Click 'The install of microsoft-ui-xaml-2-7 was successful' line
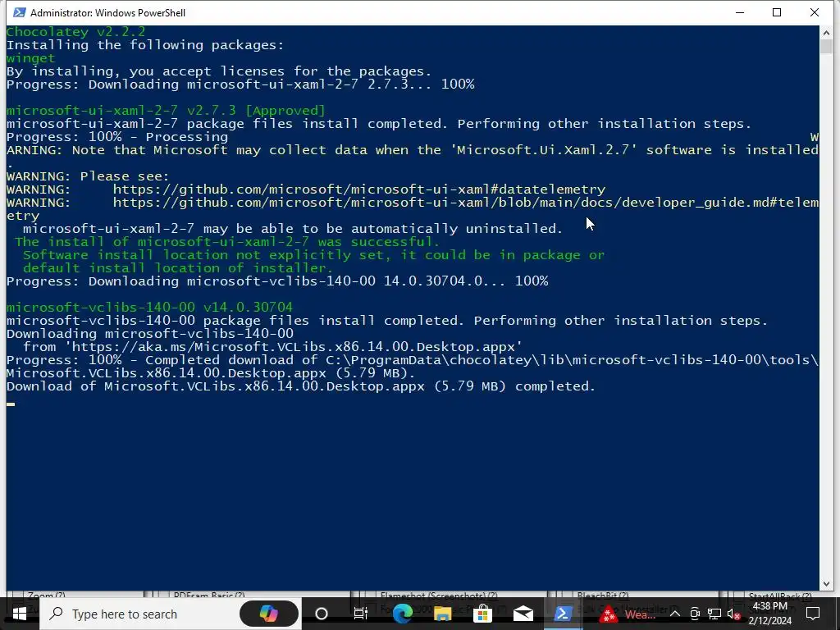This screenshot has width=840, height=630. coord(227,242)
